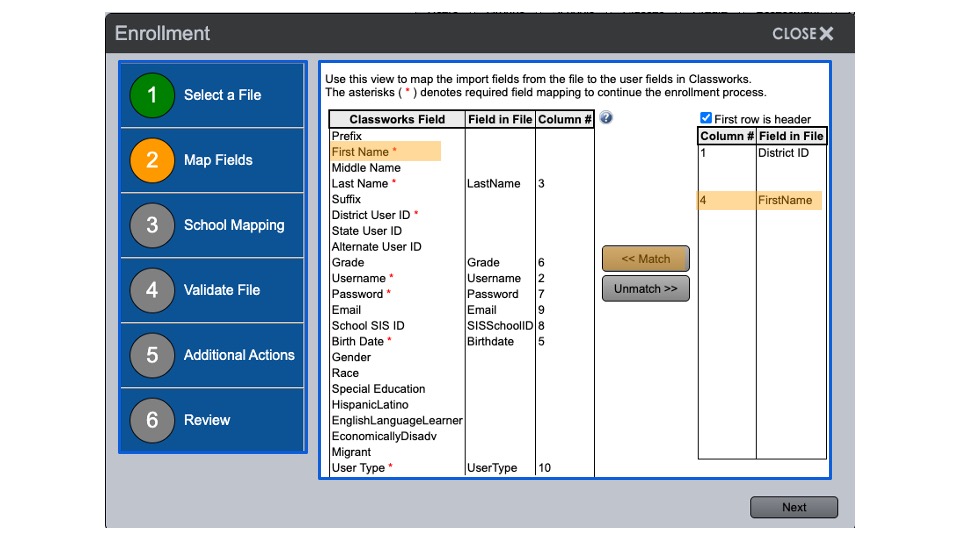This screenshot has height=540, width=960.
Task: Click the Unmatch >> button
Action: tap(645, 288)
